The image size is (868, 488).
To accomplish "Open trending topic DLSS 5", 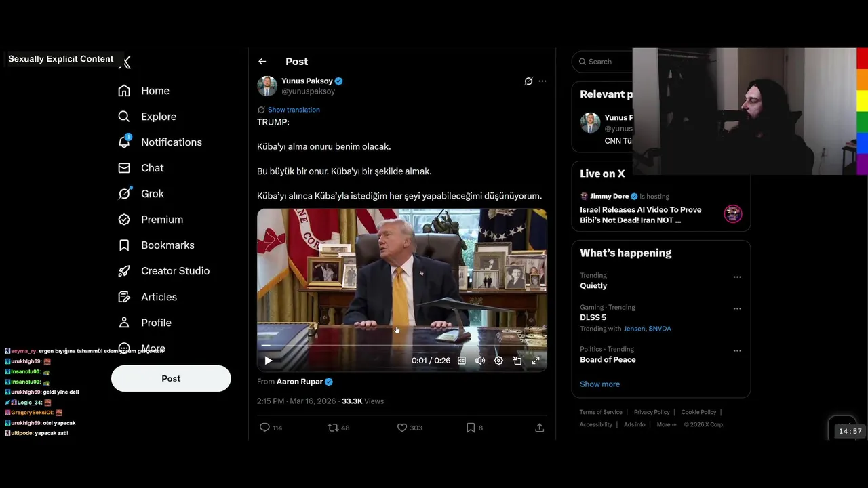I will [593, 317].
